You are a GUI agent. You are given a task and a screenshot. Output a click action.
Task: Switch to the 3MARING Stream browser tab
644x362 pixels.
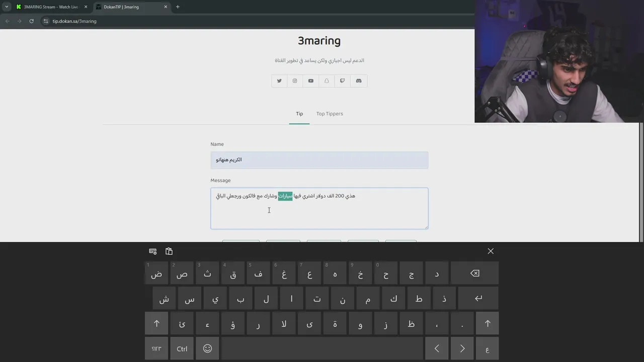51,7
